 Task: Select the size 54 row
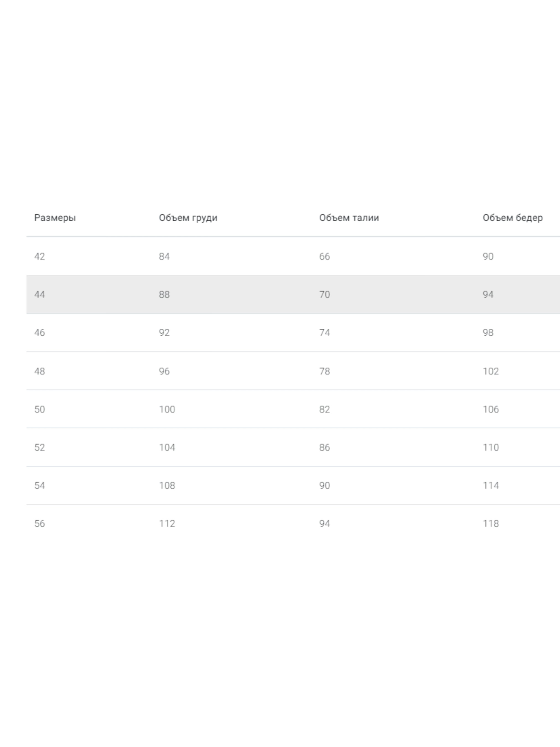click(40, 486)
